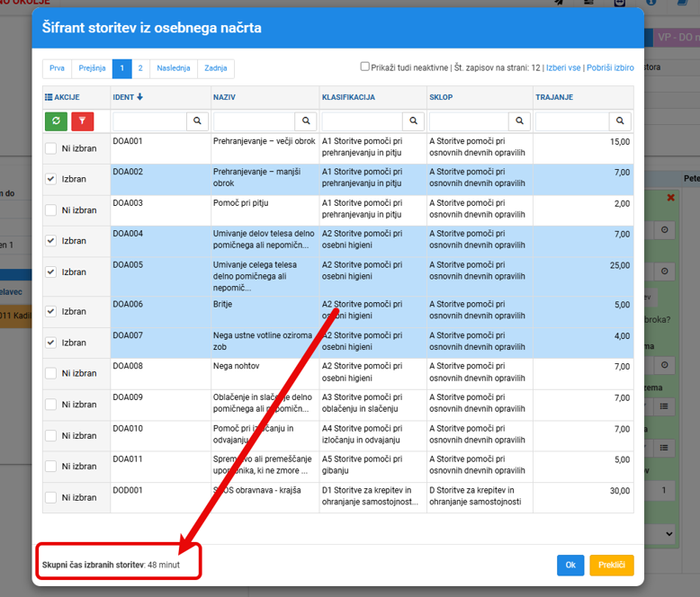Uncheck the DOA006 Britje checkbox
The image size is (700, 597).
[x=51, y=311]
